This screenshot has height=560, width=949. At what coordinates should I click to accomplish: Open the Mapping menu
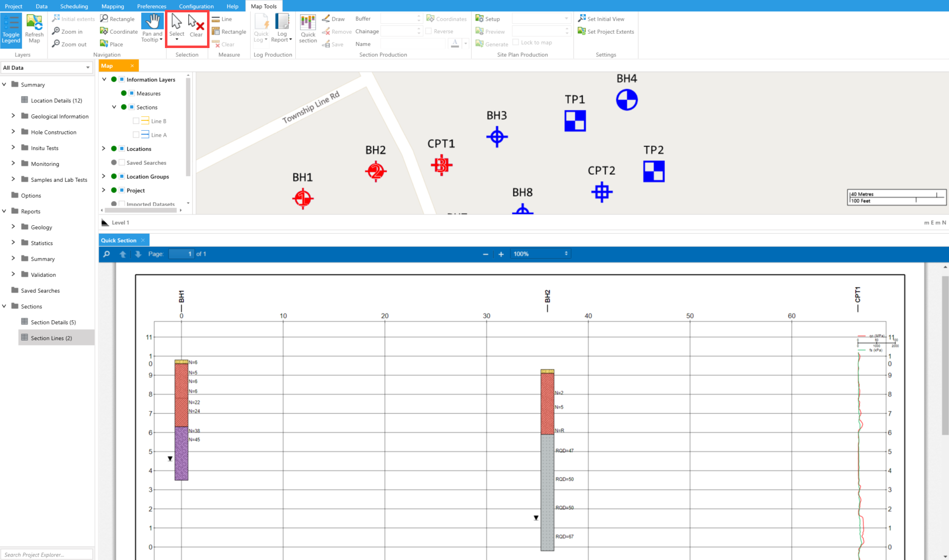(x=112, y=6)
